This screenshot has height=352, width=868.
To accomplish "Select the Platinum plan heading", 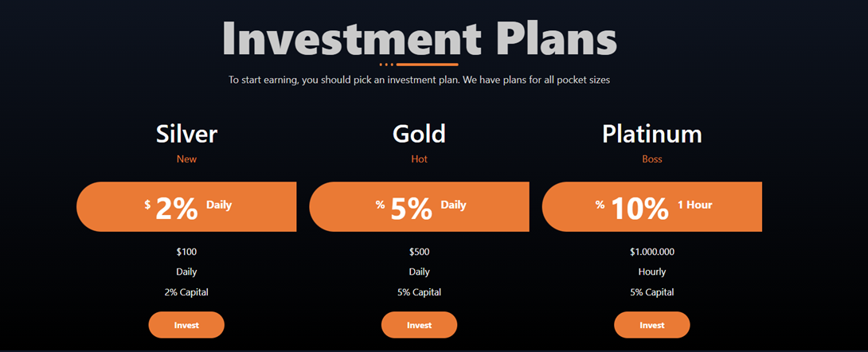I will (x=651, y=134).
